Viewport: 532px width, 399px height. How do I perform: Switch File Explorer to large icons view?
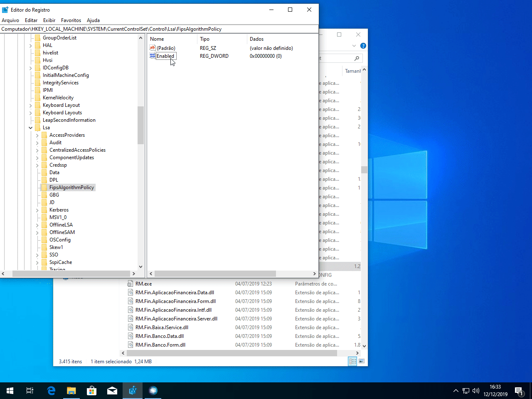[x=362, y=362]
